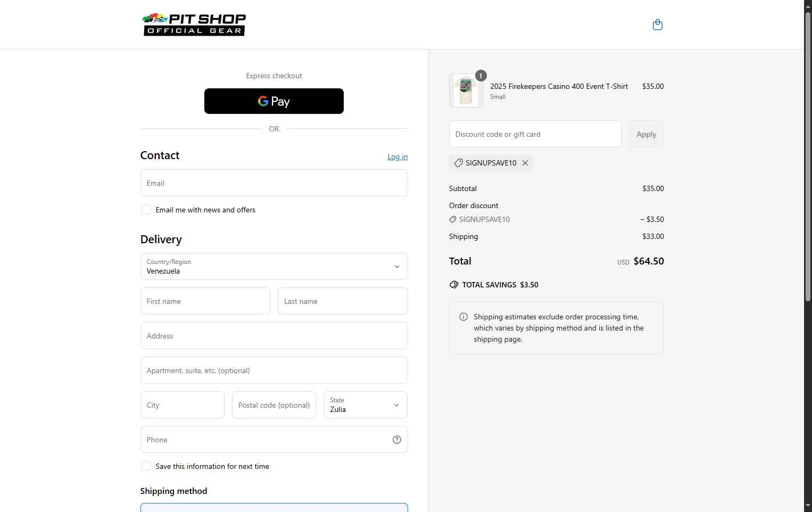
Task: Pay with the Google Pay express button
Action: [274, 101]
